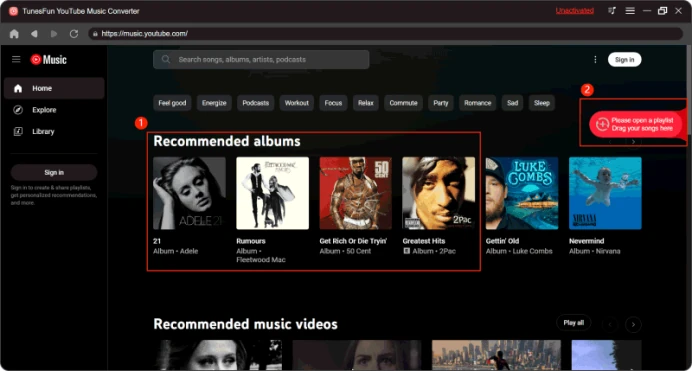The height and width of the screenshot is (372, 692).
Task: Reload the page with the refresh icon
Action: click(74, 34)
